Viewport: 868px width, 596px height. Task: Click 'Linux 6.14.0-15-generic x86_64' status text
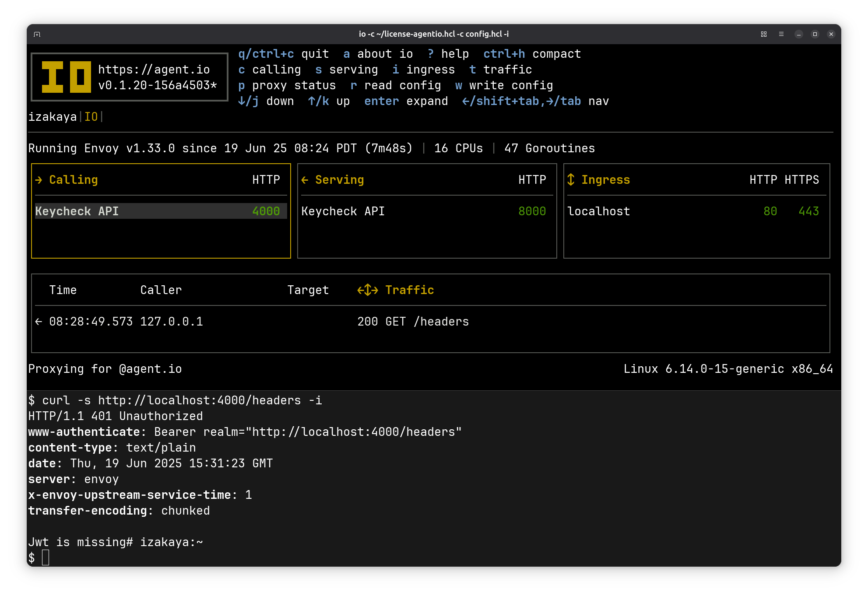[x=728, y=369]
